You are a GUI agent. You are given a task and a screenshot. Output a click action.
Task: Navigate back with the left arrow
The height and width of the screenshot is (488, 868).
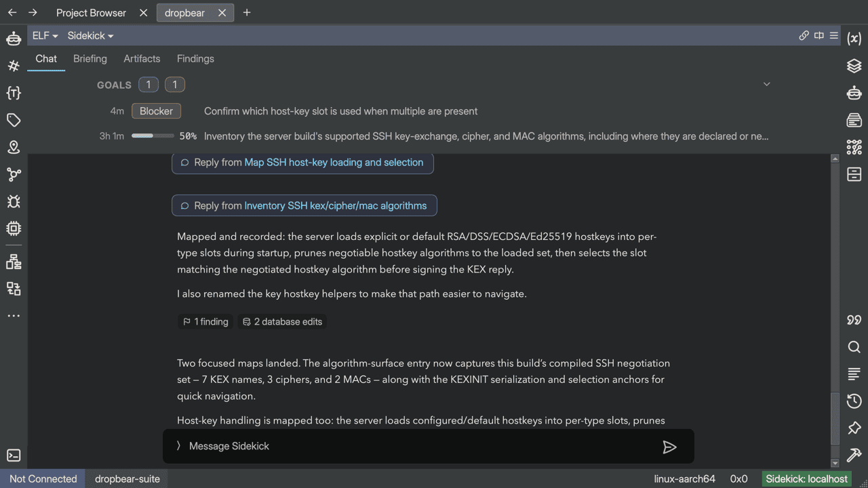pos(12,12)
